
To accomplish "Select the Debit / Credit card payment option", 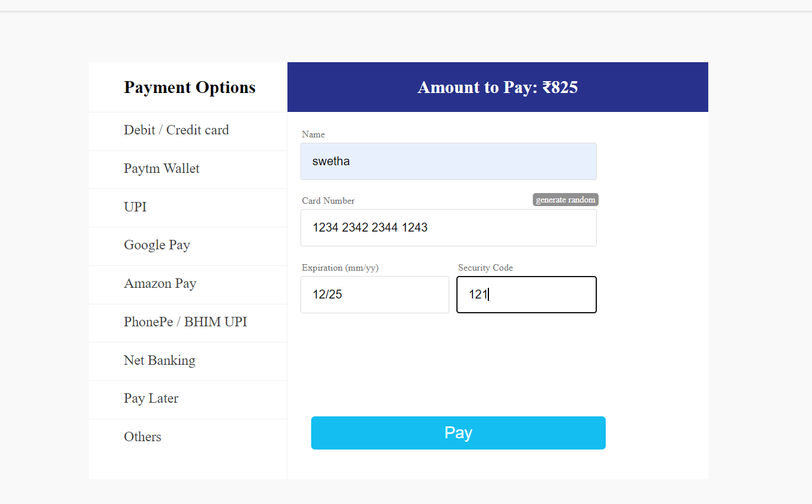I will click(x=176, y=130).
